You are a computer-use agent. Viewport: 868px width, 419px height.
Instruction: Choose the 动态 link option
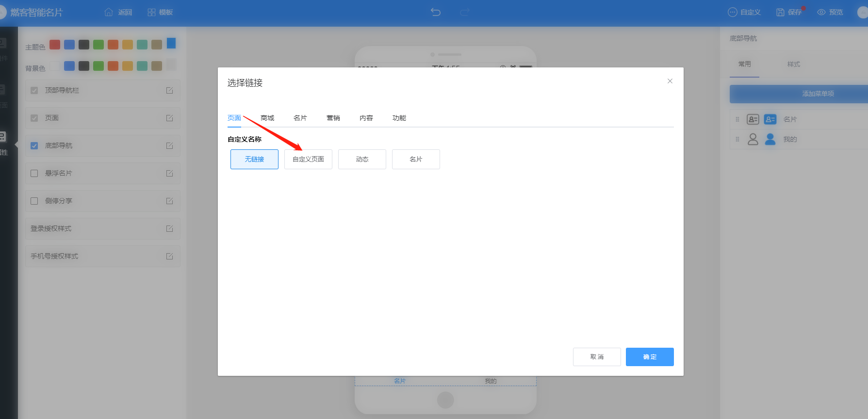click(x=362, y=160)
